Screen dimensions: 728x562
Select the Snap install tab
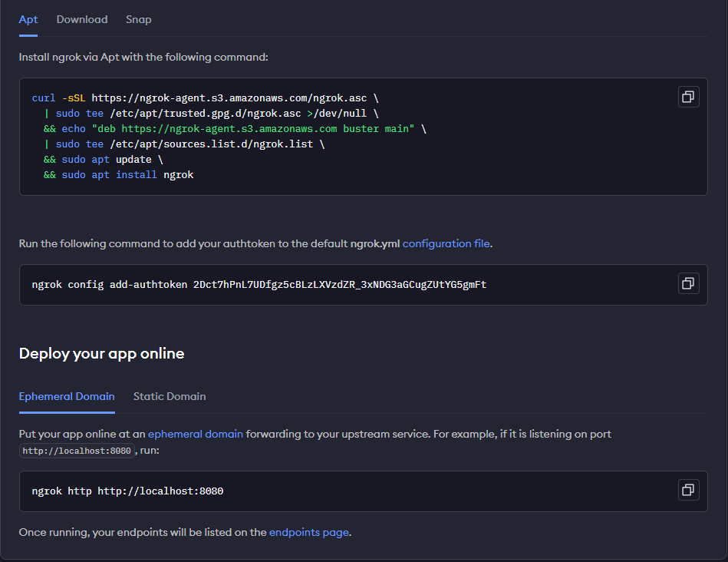click(x=139, y=19)
